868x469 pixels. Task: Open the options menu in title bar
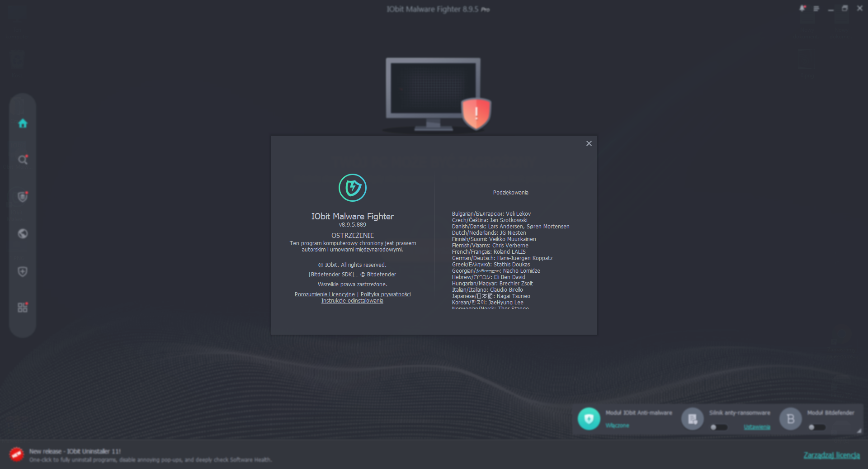click(816, 9)
